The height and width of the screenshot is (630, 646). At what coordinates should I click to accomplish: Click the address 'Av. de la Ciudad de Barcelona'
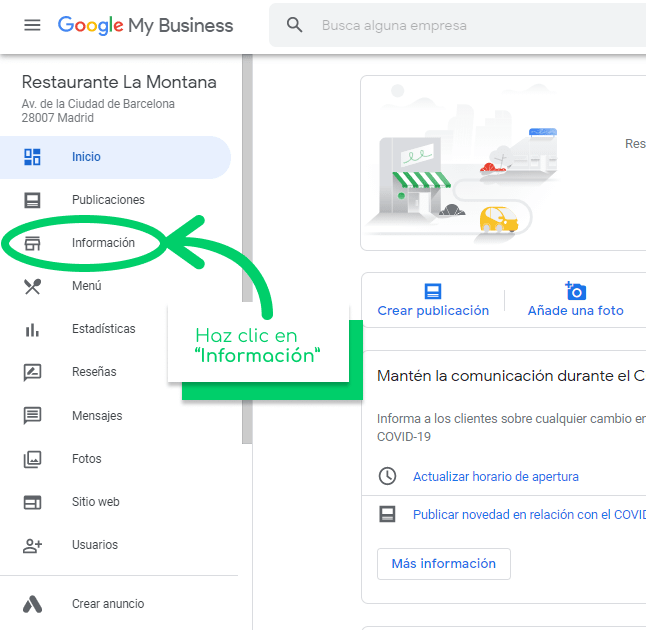coord(98,104)
